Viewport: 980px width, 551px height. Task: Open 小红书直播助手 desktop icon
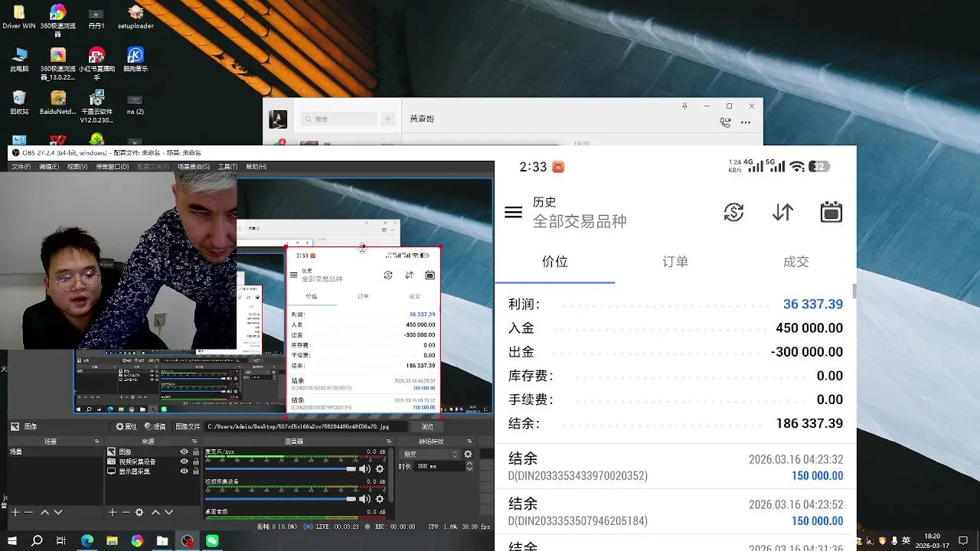(96, 64)
